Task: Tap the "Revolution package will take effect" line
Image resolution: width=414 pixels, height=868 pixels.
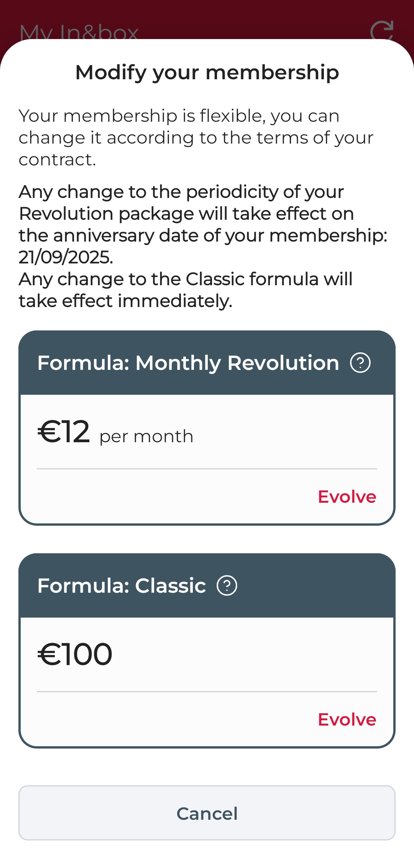Action: (186, 214)
